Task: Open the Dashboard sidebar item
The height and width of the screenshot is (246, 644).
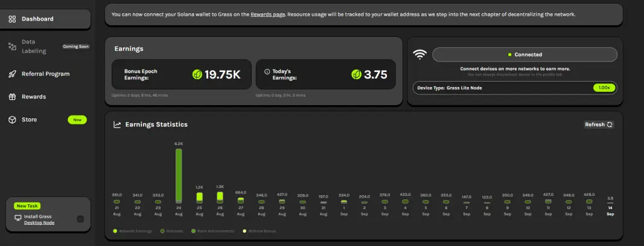Action: coord(44,19)
